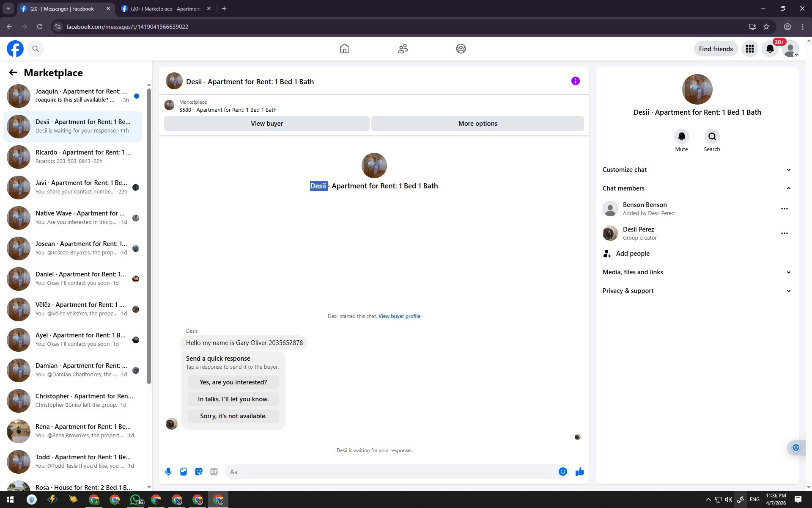Image resolution: width=812 pixels, height=508 pixels.
Task: Show hidden system tray icons
Action: coord(708,500)
